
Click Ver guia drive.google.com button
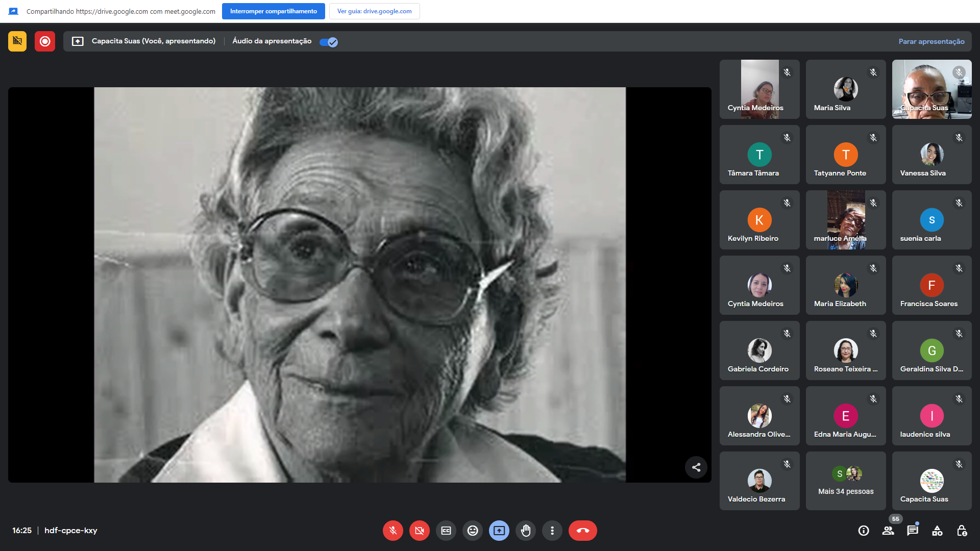(x=374, y=11)
